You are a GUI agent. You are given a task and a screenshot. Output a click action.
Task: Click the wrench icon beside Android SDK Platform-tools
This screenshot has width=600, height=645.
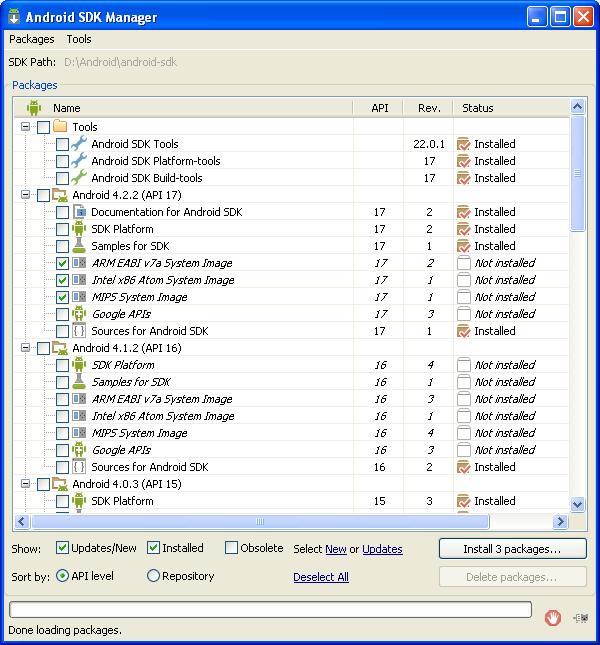pyautogui.click(x=79, y=160)
